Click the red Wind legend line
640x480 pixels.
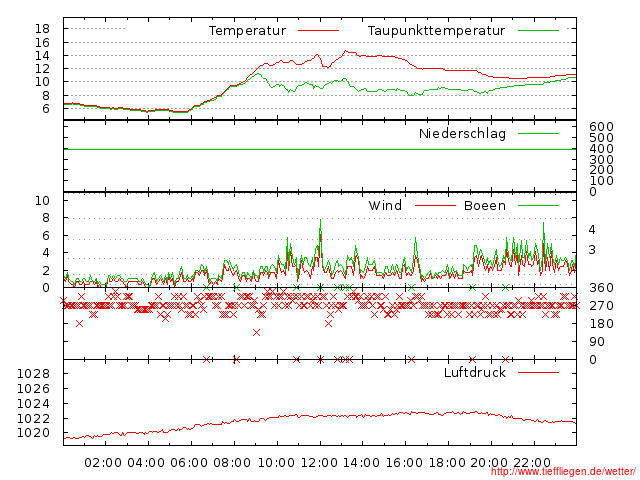pos(435,205)
